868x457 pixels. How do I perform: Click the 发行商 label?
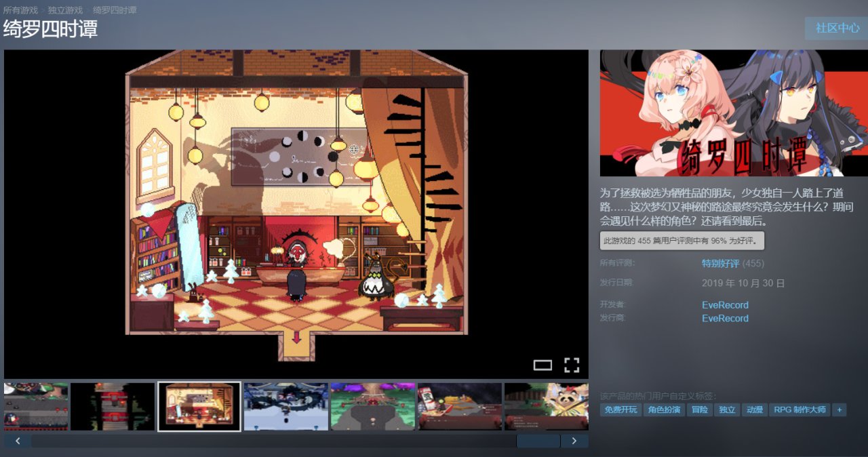click(x=612, y=317)
